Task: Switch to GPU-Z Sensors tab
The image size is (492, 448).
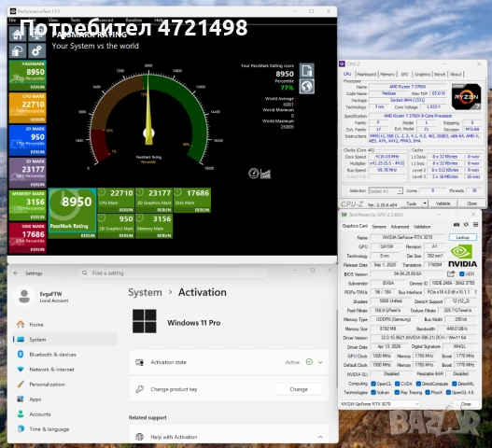Action: click(379, 227)
